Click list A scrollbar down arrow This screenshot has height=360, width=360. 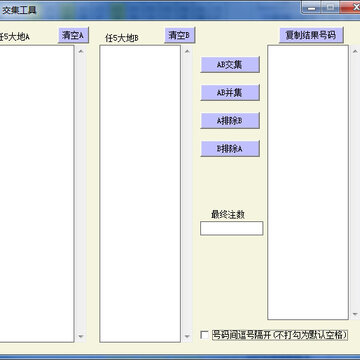[x=81, y=336]
